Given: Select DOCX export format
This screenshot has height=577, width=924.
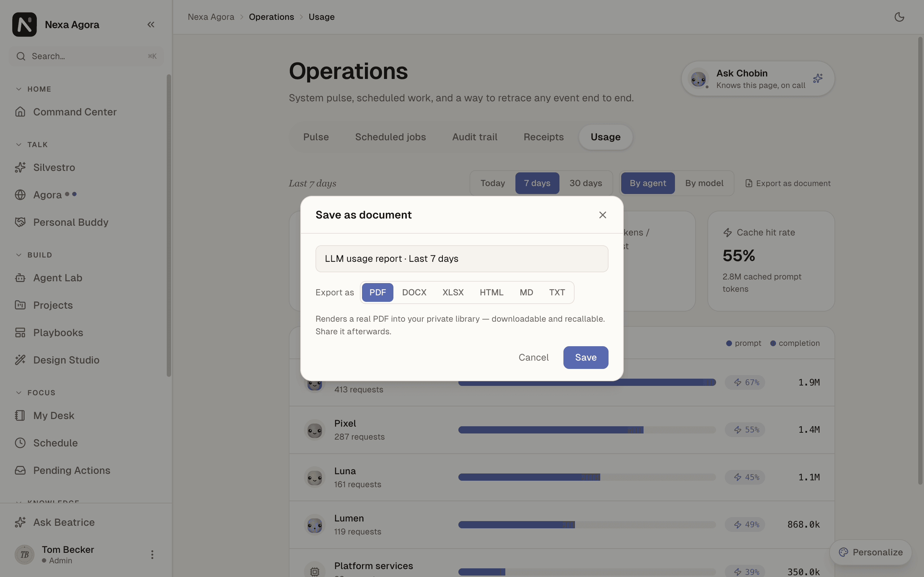Looking at the screenshot, I should tap(414, 292).
